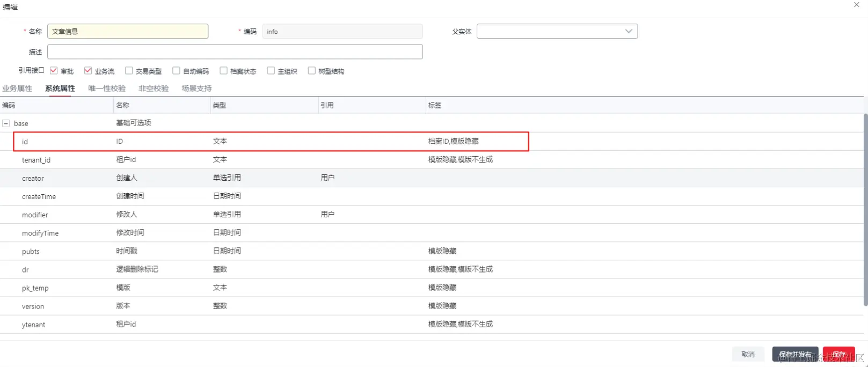Screen dimensions: 868x367
Task: Select the version row
Action: 432,306
